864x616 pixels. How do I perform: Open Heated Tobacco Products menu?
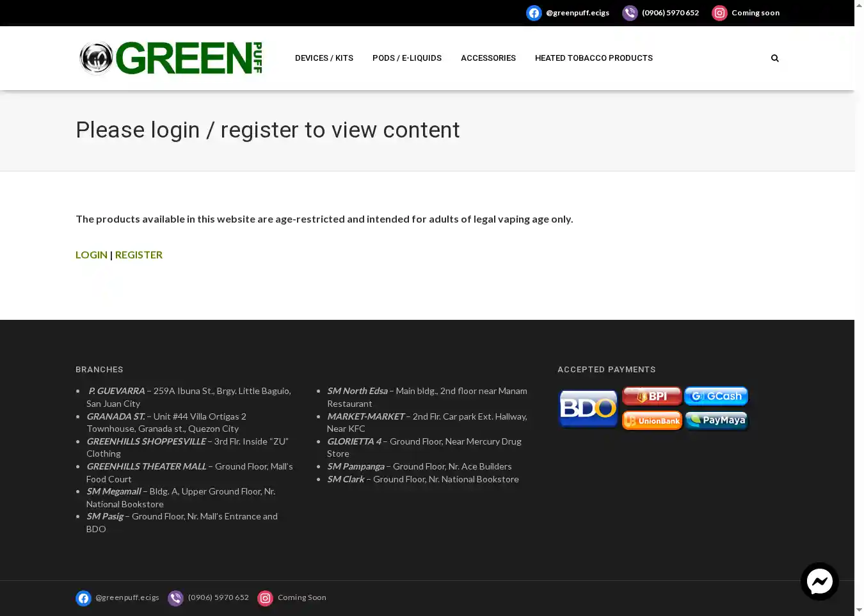[x=593, y=58]
